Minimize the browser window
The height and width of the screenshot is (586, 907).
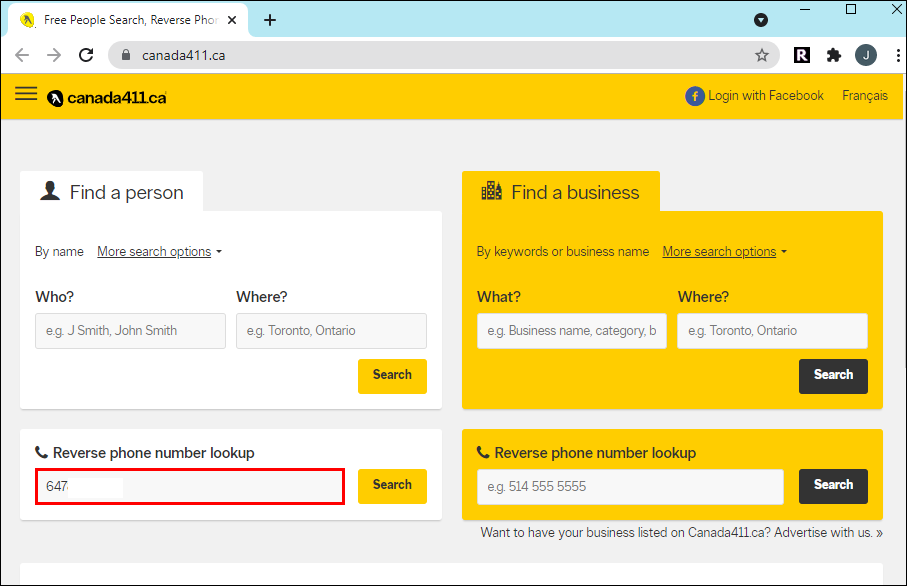point(805,9)
